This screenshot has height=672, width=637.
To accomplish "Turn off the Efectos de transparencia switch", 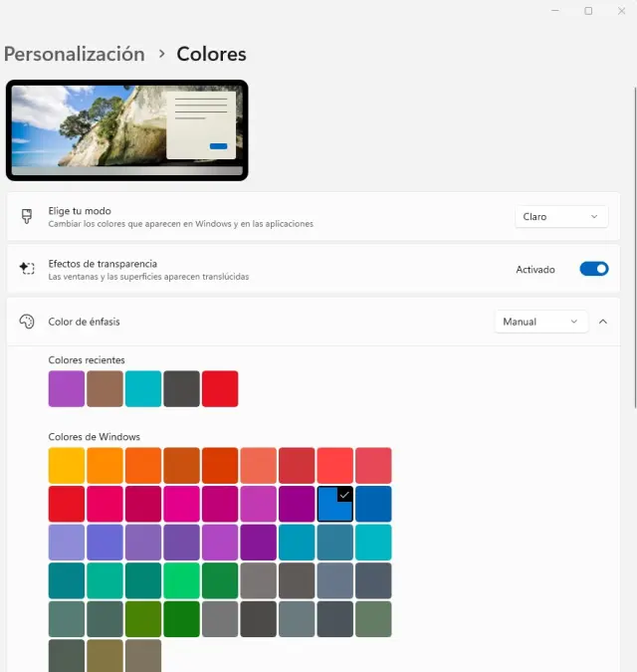I will [x=593, y=269].
